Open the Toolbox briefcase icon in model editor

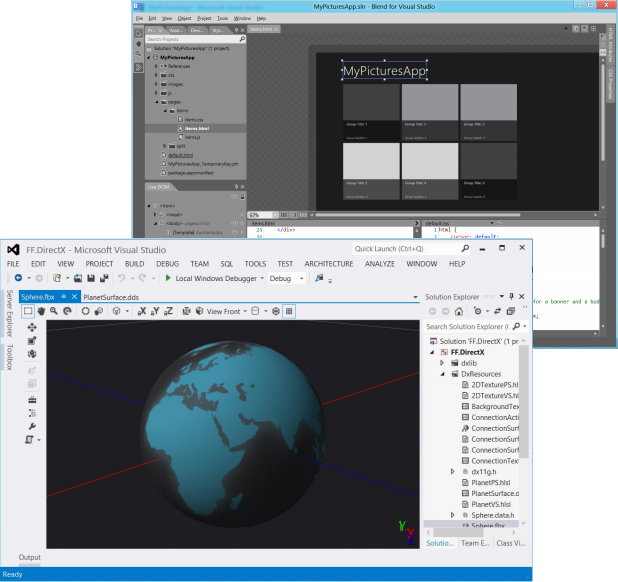click(32, 400)
